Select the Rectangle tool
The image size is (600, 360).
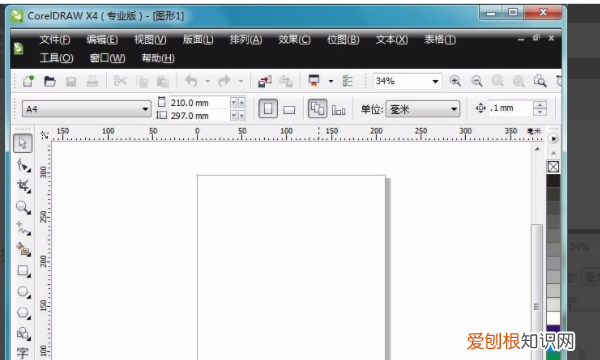tap(23, 270)
